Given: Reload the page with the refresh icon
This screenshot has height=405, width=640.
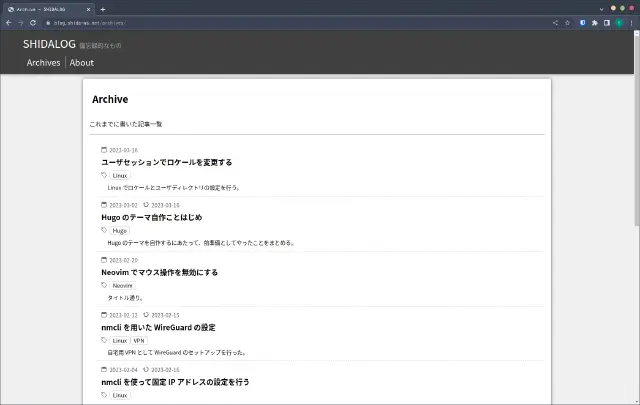Looking at the screenshot, I should (x=33, y=23).
